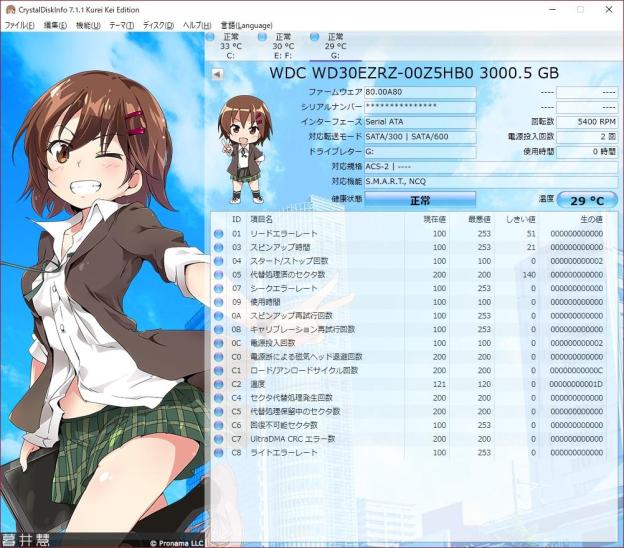Viewport: 624px width, 548px height.
Task: Click the firmware field 80.00A80
Action: pyautogui.click(x=420, y=92)
